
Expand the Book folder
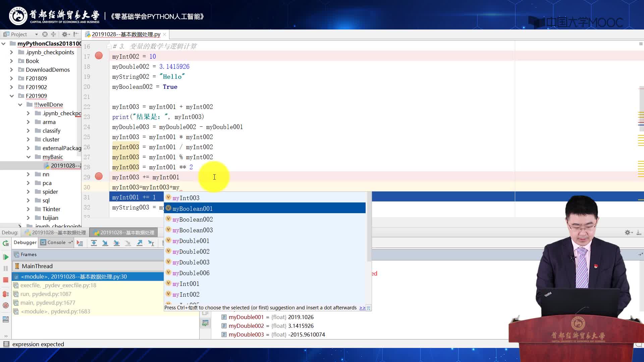[x=11, y=61]
